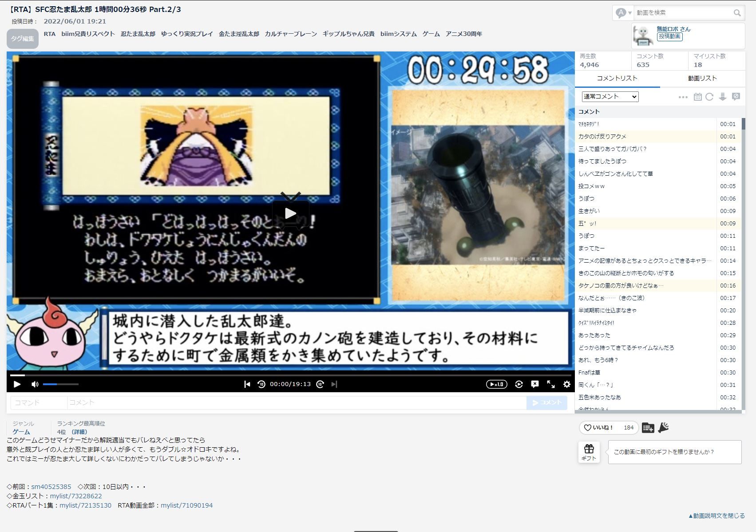Viewport: 756px width, 532px height.
Task: Focus the 動画を検索 search box
Action: 683,13
